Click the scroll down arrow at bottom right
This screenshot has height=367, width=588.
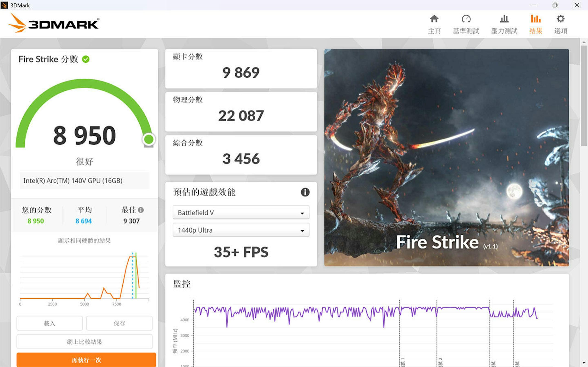pos(584,363)
